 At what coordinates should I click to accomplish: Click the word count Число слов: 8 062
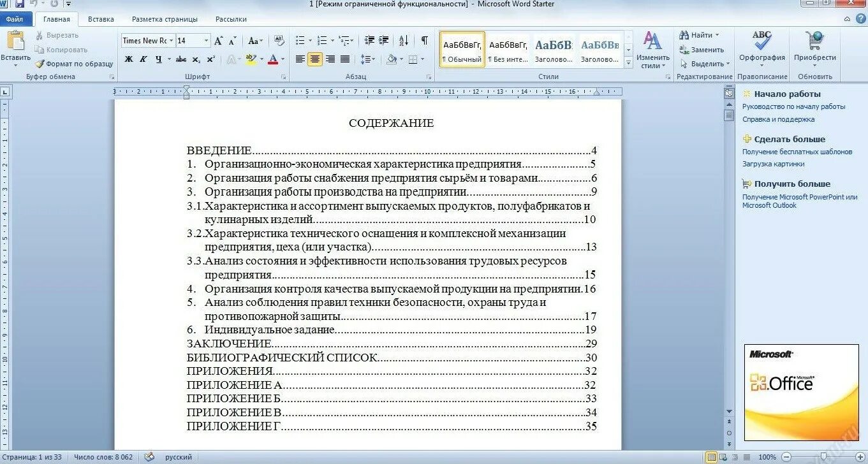pyautogui.click(x=103, y=457)
